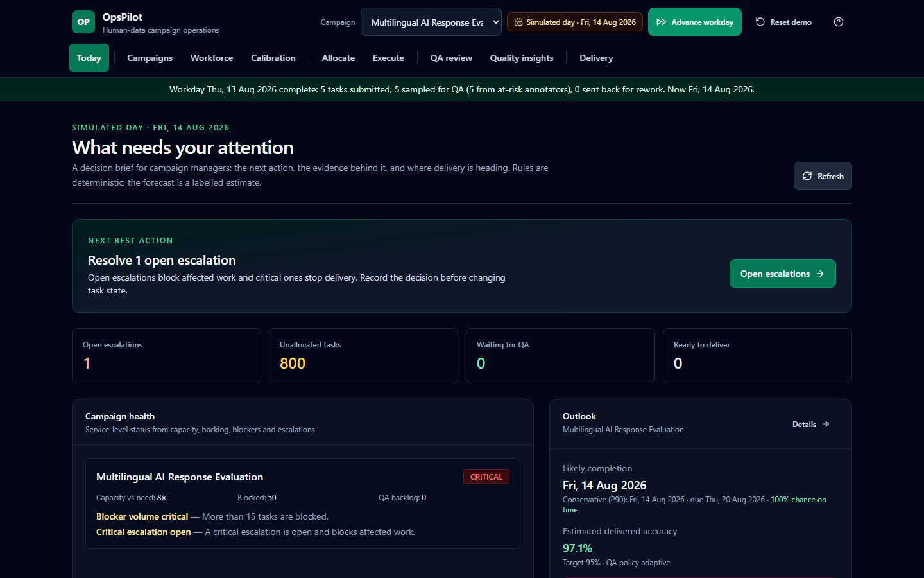
Task: Click the 'Blocker volume critical' warning text
Action: [x=142, y=516]
